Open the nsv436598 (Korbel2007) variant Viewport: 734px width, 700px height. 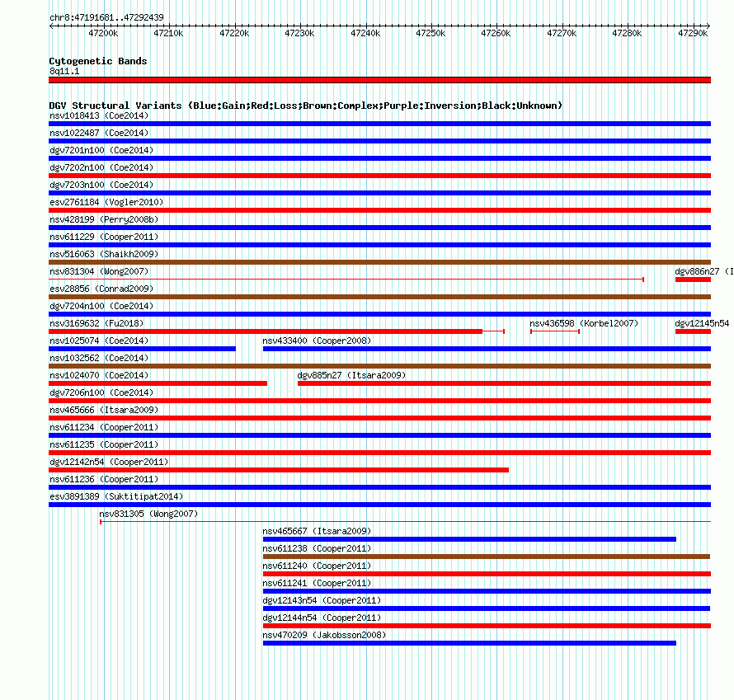[x=584, y=323]
